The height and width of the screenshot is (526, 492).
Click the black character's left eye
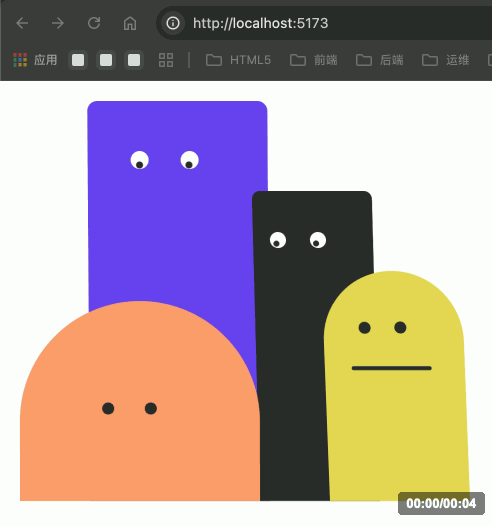(278, 240)
